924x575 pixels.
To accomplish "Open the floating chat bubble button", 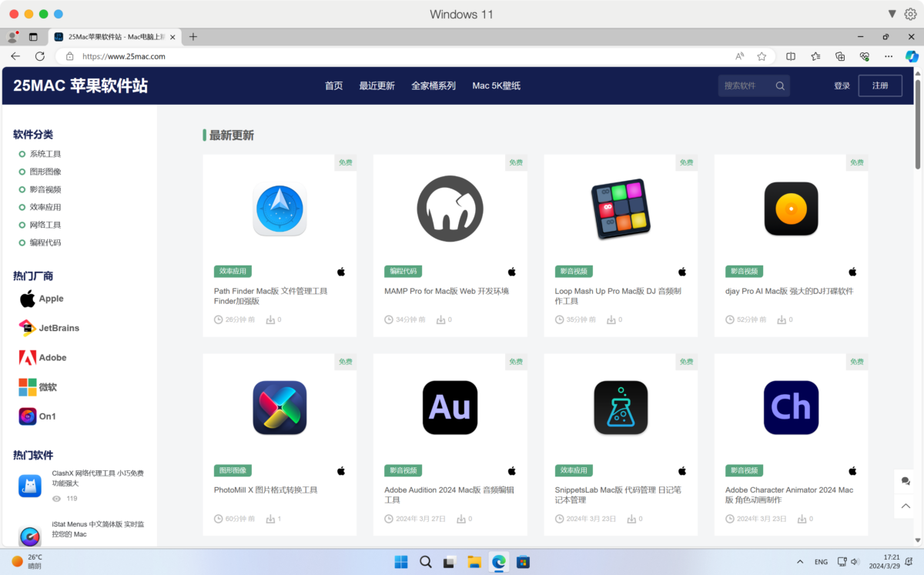I will click(906, 481).
